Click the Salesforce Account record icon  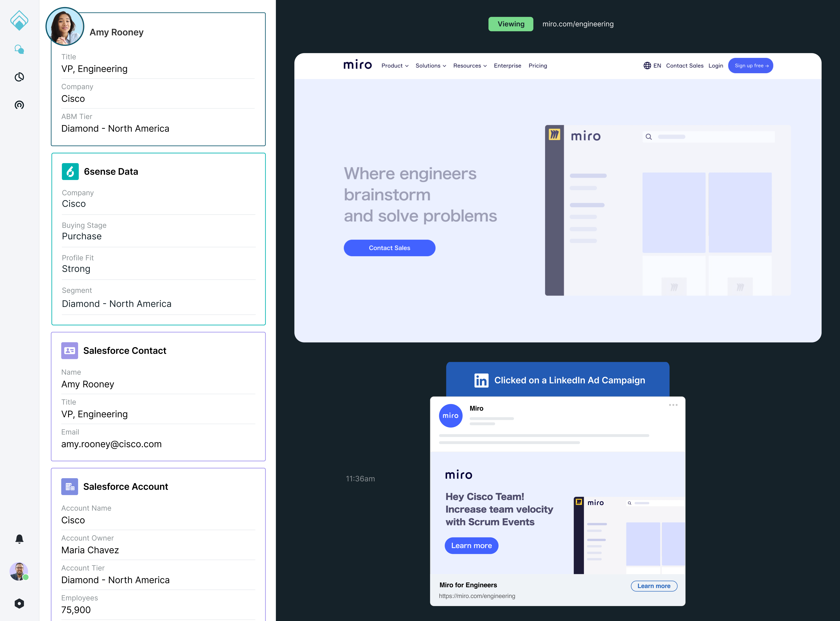(70, 486)
